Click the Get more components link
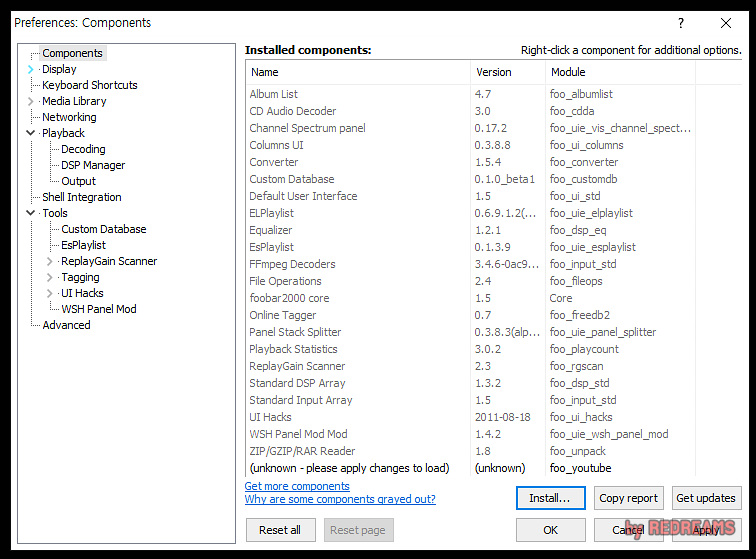This screenshot has width=756, height=559. point(297,486)
